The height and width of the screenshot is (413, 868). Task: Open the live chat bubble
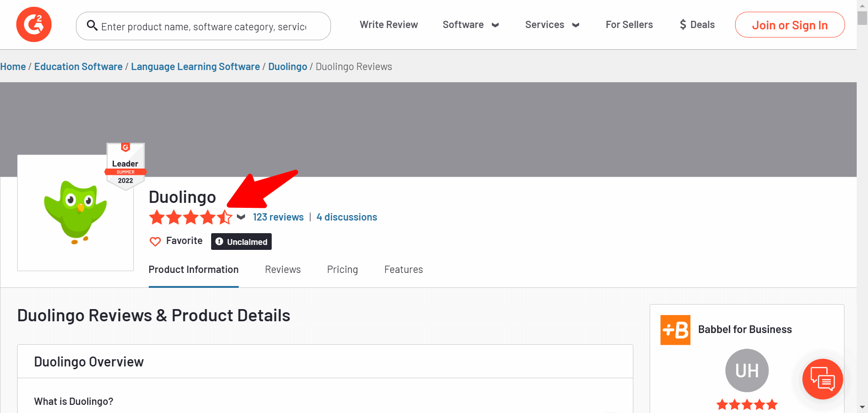[822, 379]
